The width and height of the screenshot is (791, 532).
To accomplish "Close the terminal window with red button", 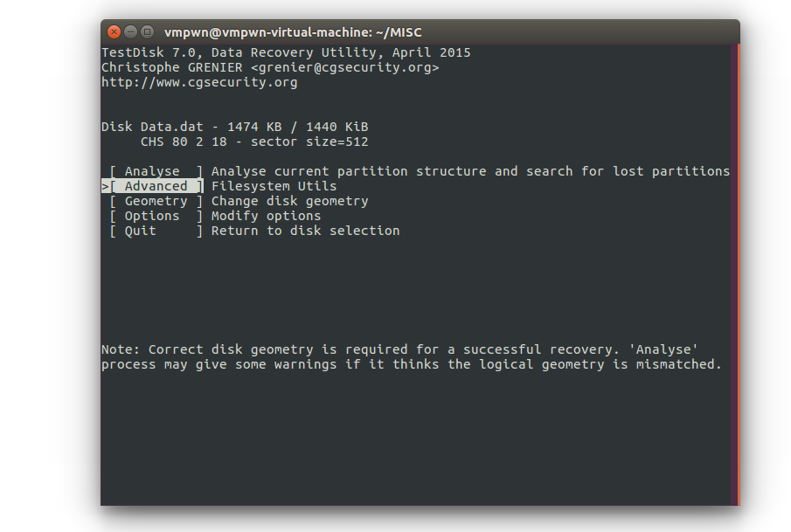I will 114,32.
